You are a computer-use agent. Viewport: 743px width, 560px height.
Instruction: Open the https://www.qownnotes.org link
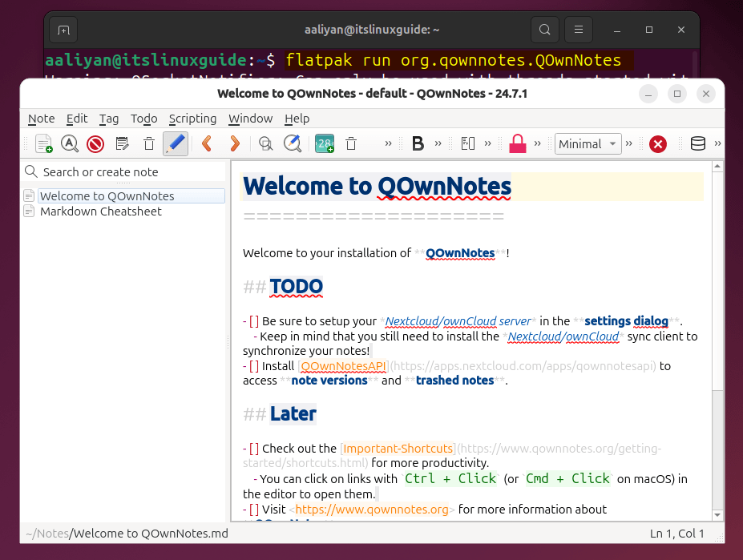pyautogui.click(x=372, y=509)
